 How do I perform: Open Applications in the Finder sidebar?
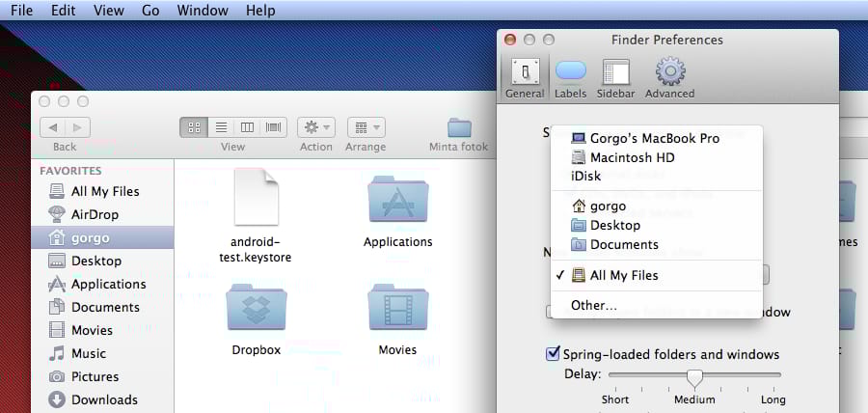click(x=102, y=284)
